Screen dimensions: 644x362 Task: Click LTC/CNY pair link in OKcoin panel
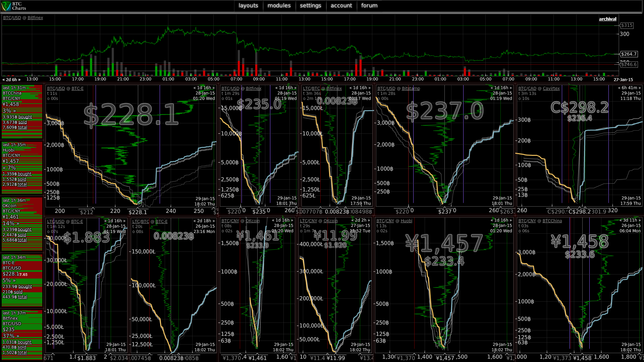308,221
